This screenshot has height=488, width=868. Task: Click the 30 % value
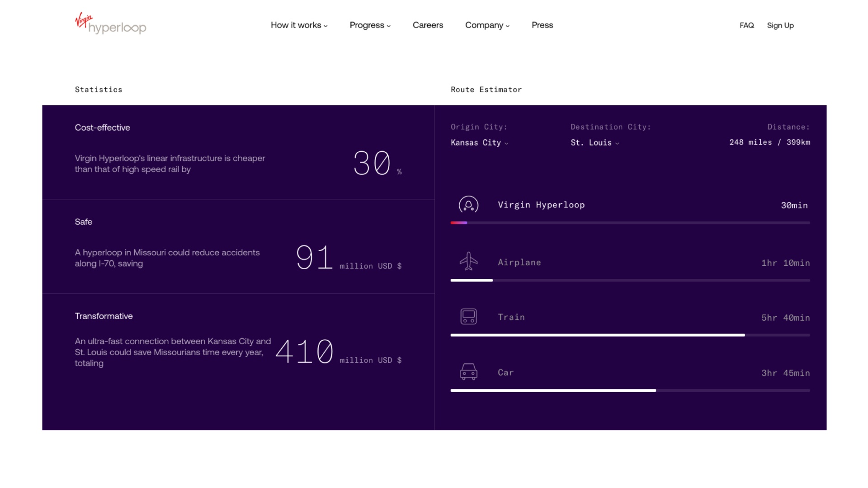click(x=377, y=164)
